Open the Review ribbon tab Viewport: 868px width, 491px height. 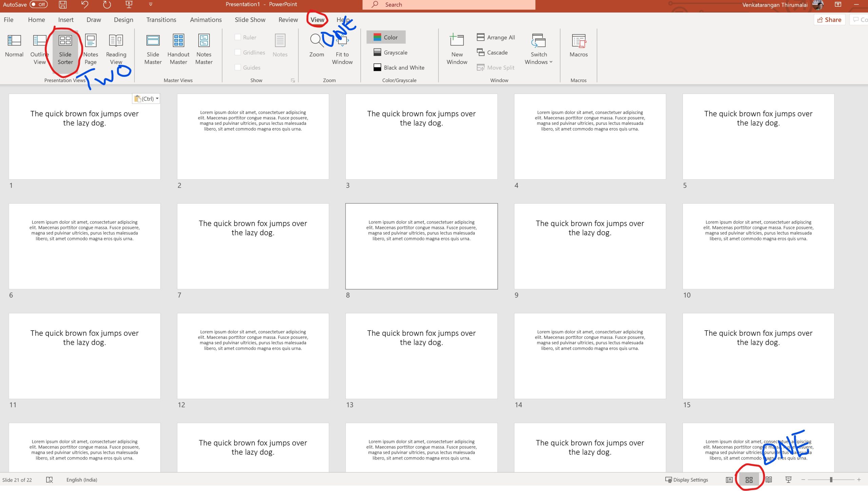288,19
